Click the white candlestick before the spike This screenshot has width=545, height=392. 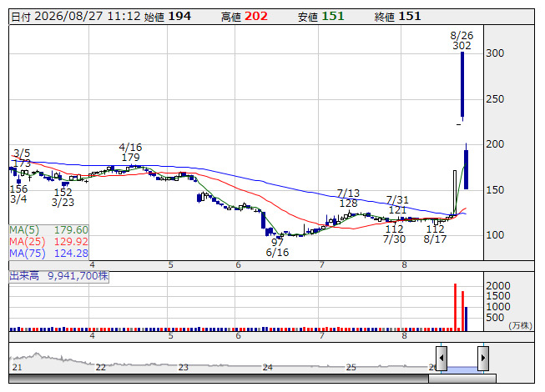coord(455,192)
